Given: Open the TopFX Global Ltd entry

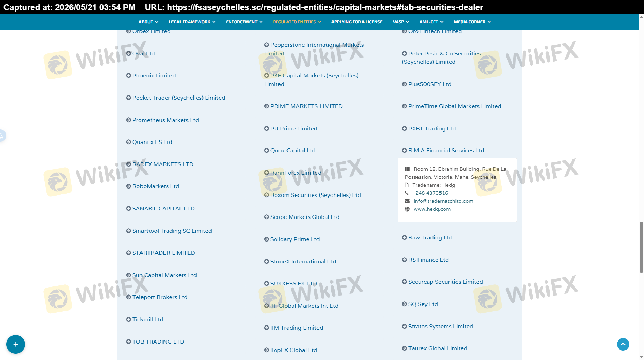Looking at the screenshot, I should pos(294,350).
